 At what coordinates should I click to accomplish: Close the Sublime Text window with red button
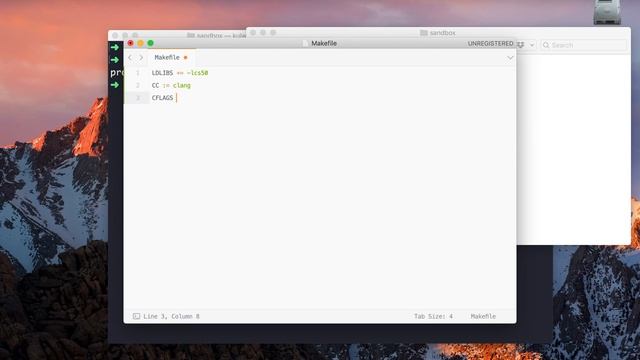click(130, 43)
